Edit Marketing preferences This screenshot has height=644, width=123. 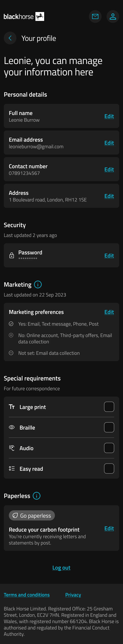(109, 312)
